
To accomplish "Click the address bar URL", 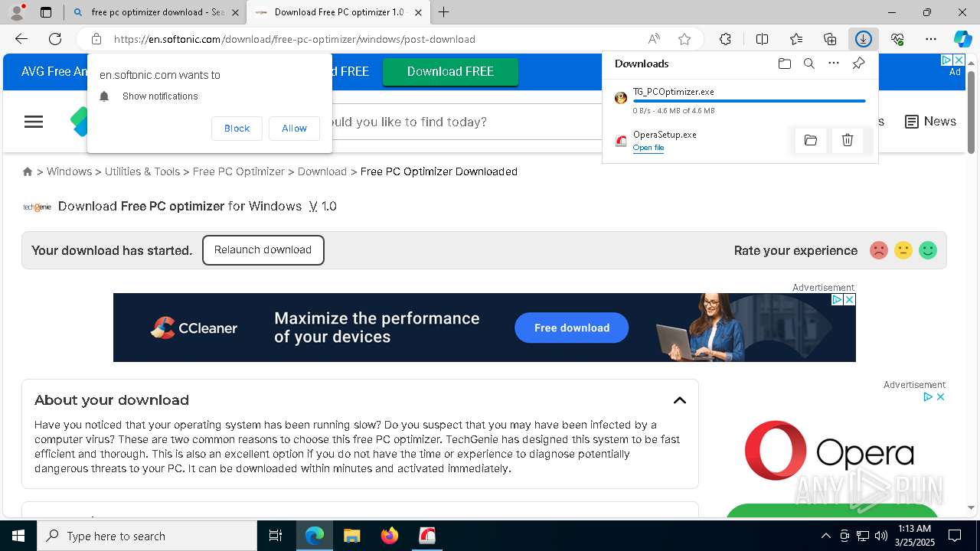I will (x=295, y=39).
